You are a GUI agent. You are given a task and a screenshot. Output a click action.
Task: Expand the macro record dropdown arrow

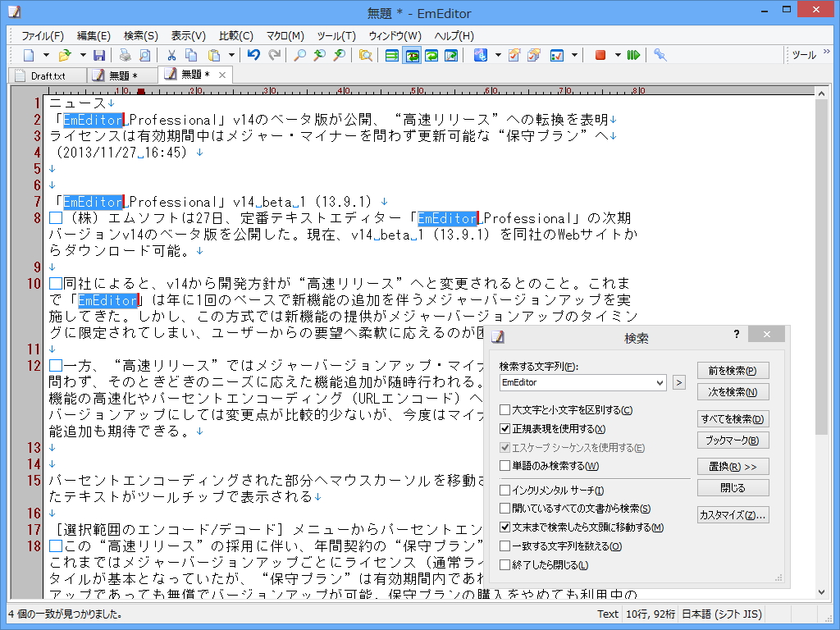click(618, 55)
